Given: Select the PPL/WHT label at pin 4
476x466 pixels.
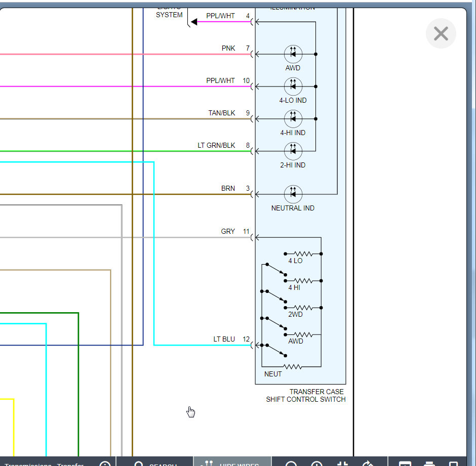Looking at the screenshot, I should pyautogui.click(x=220, y=16).
